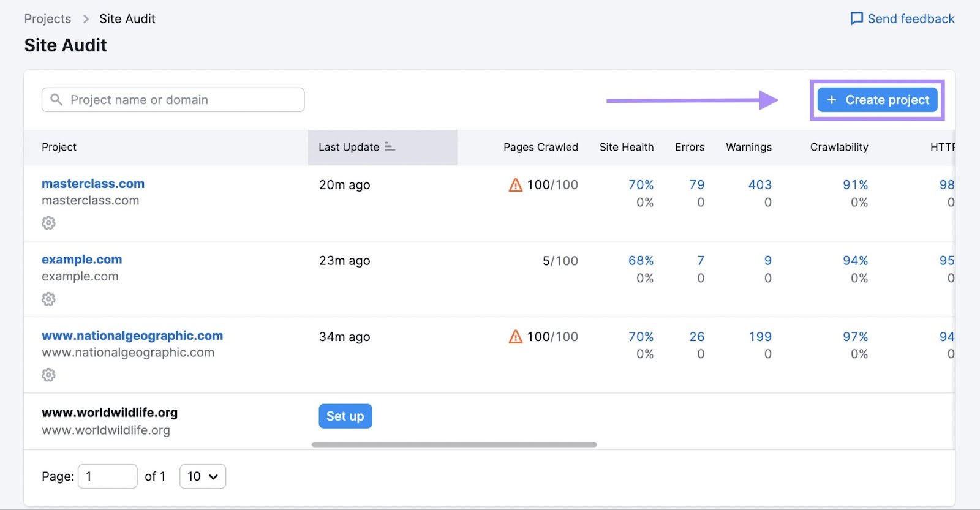This screenshot has width=980, height=510.
Task: Open settings gear for example.com project
Action: (x=48, y=299)
